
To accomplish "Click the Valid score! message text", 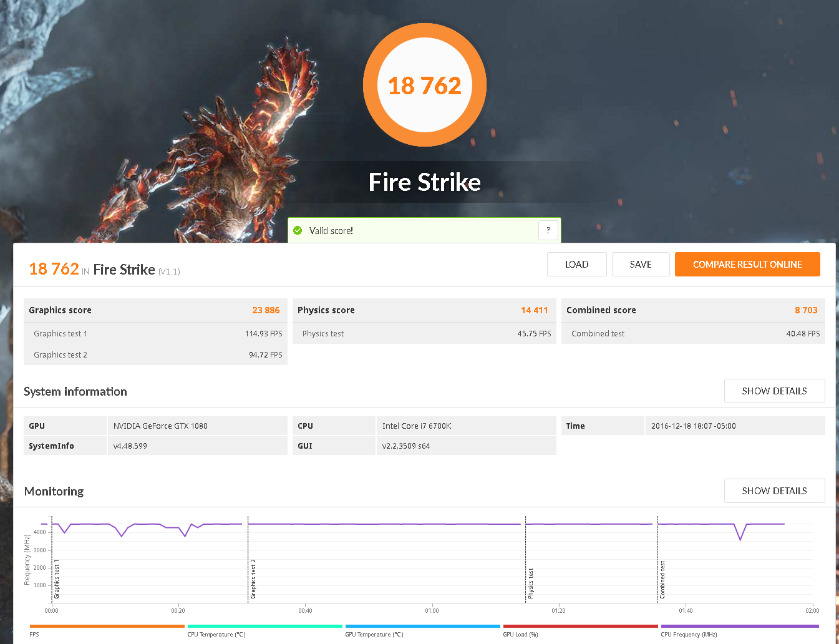I will pos(331,231).
